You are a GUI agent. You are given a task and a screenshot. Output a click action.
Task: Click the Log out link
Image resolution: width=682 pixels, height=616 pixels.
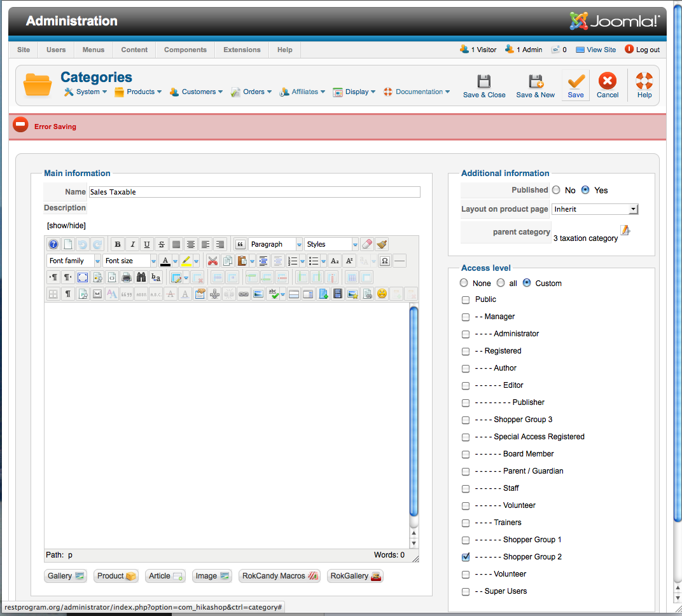pyautogui.click(x=643, y=50)
